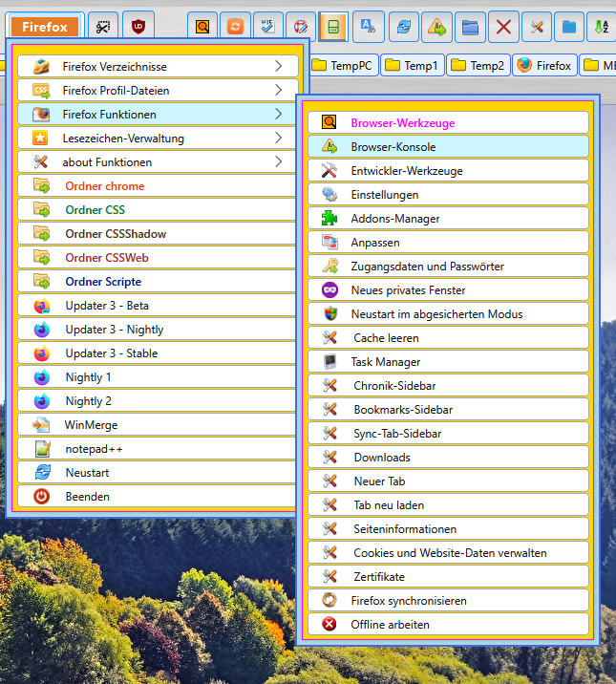616x684 pixels.
Task: Select Neuer Tab entry
Action: [x=448, y=481]
